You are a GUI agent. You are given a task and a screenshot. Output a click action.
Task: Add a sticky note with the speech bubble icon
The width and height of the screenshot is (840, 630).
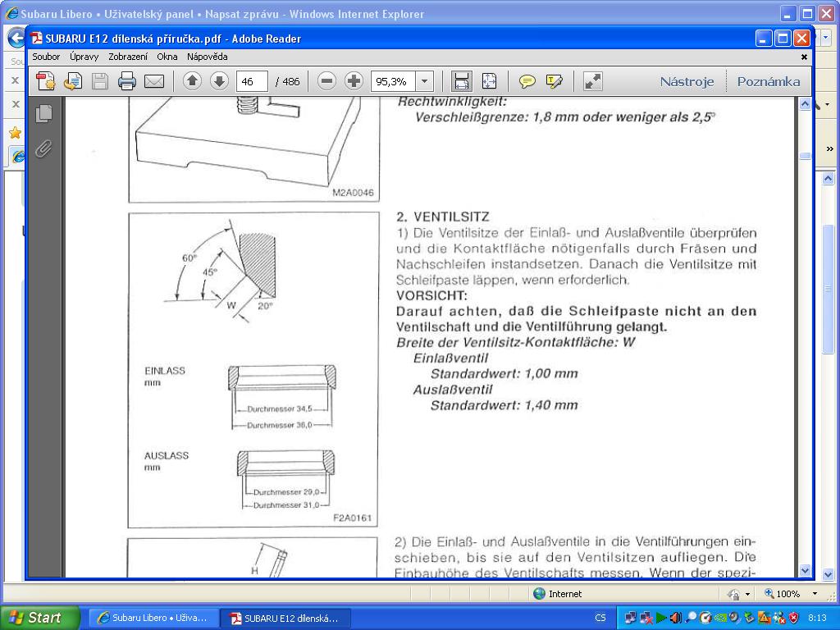tap(527, 81)
